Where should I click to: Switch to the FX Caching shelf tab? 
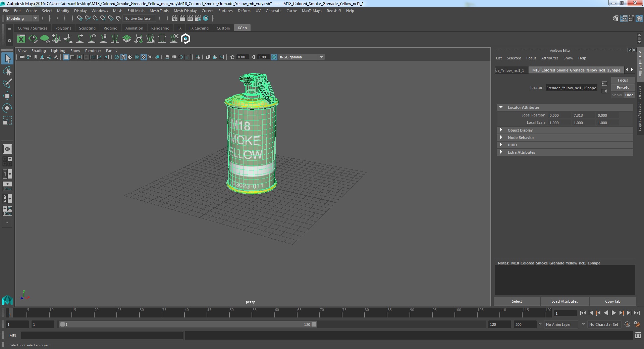199,28
